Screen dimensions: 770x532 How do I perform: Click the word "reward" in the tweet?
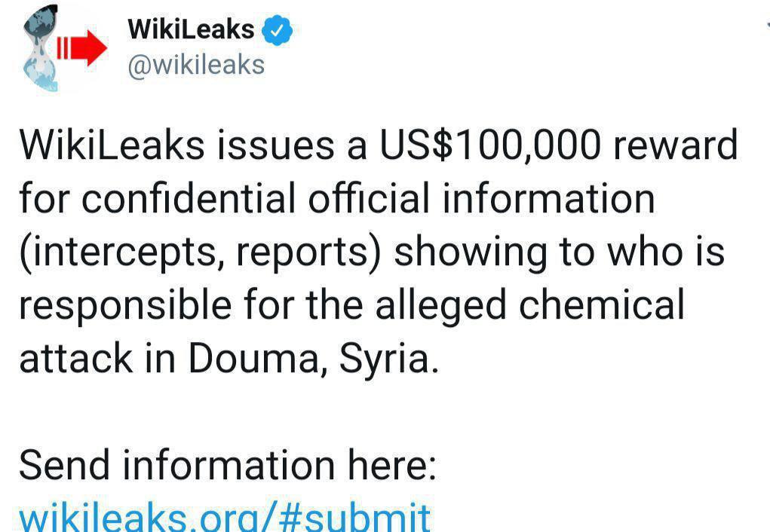point(675,145)
